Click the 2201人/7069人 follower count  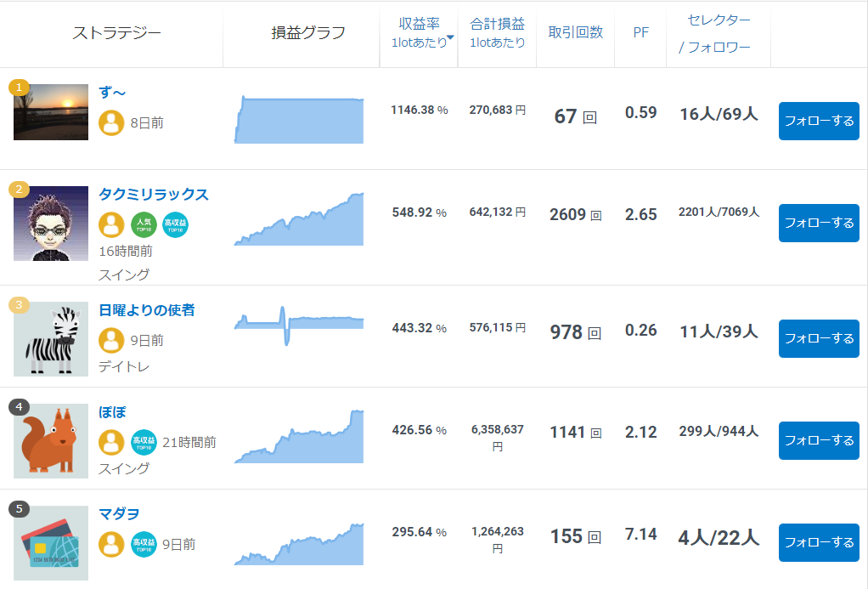pyautogui.click(x=719, y=212)
